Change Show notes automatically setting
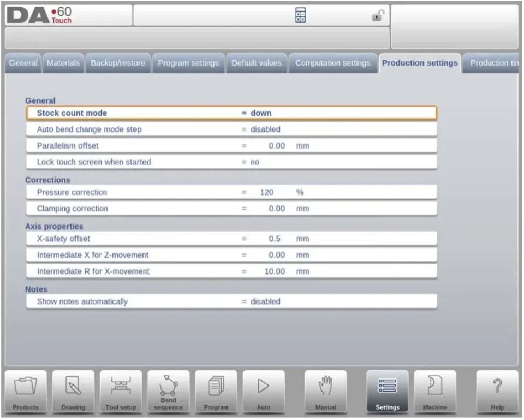Image resolution: width=524 pixels, height=420 pixels. [x=231, y=301]
